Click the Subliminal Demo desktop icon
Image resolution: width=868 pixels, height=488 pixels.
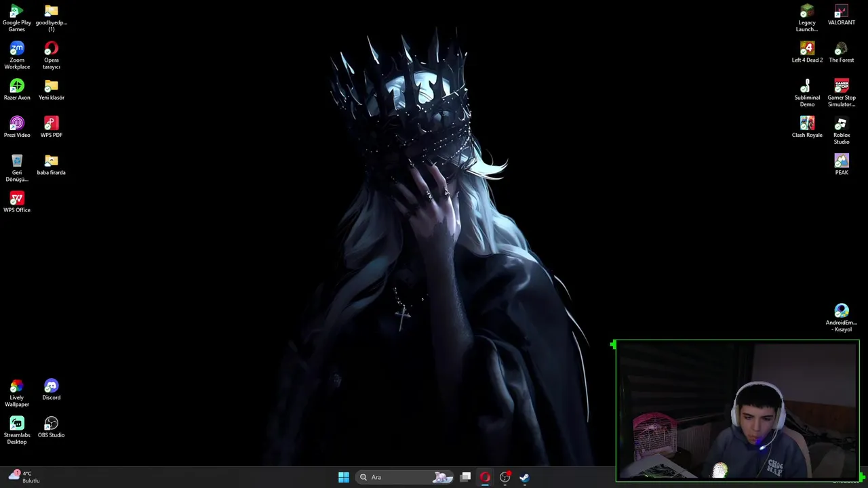807,93
